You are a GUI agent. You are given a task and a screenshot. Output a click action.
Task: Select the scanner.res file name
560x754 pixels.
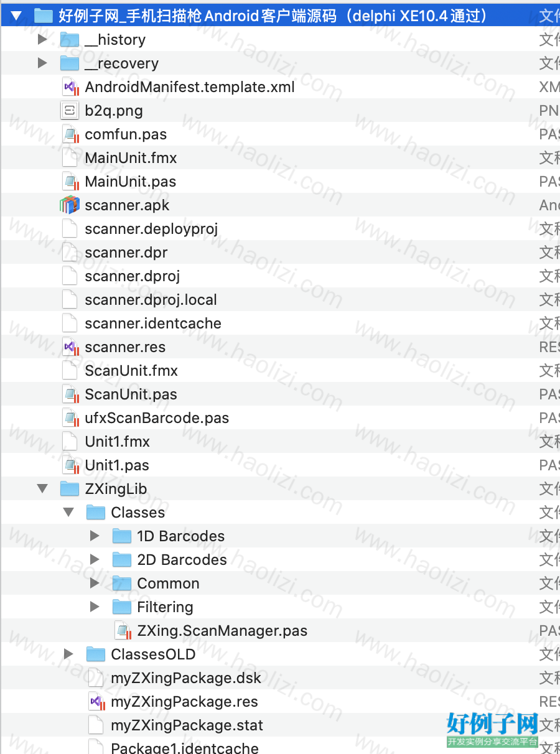click(125, 347)
